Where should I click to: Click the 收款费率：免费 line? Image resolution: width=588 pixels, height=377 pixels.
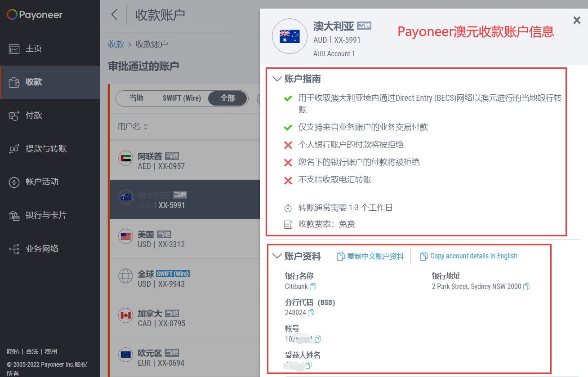326,224
